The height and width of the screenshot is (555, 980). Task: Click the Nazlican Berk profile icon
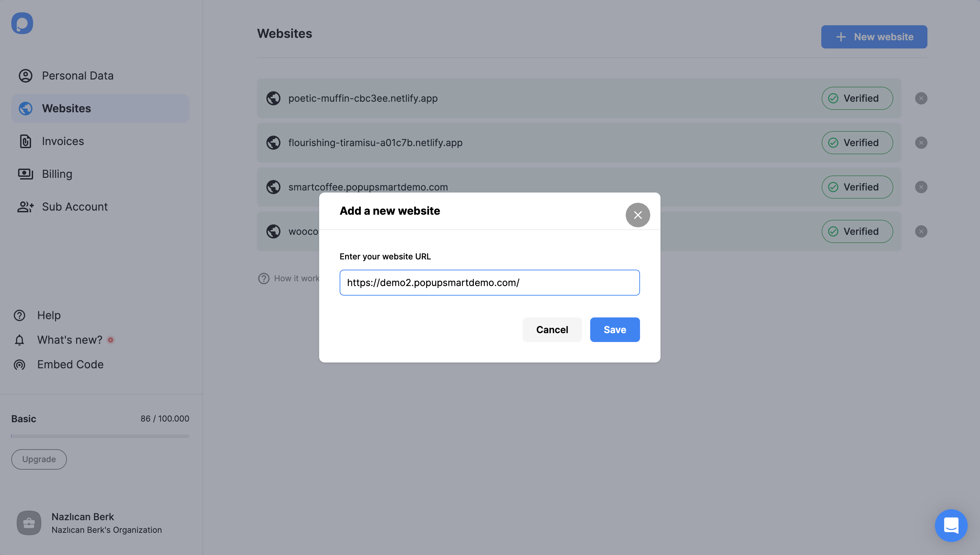click(x=29, y=523)
